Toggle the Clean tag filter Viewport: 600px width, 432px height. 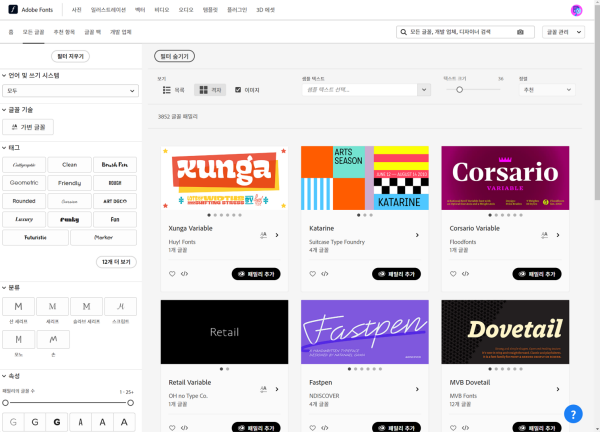coord(70,165)
